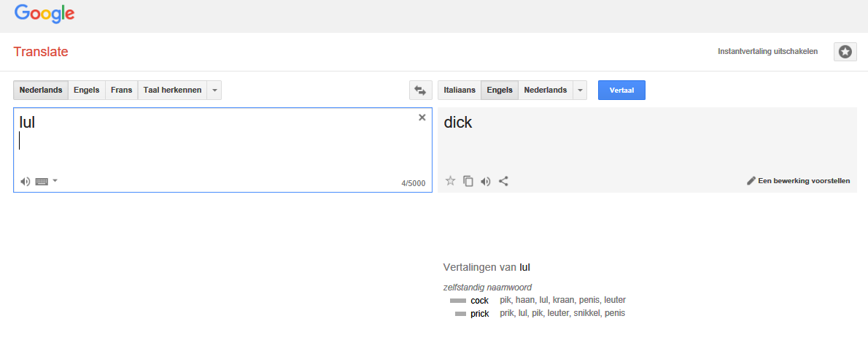Open the saved phrasebook star icon
This screenshot has width=868, height=343.
(x=845, y=52)
